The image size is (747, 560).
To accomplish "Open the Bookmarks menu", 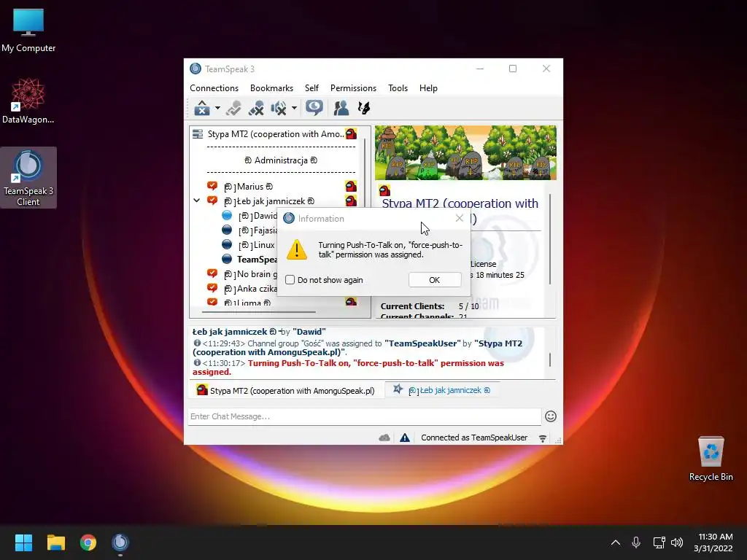I will pos(271,88).
